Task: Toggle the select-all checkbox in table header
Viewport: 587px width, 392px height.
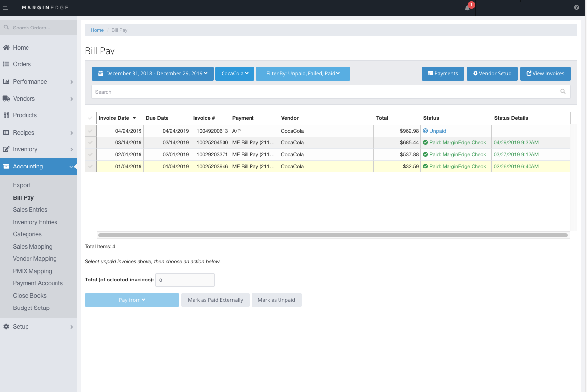Action: pyautogui.click(x=90, y=118)
